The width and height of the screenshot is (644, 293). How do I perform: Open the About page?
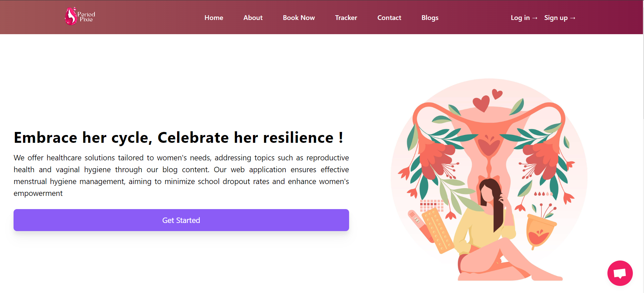click(x=253, y=18)
